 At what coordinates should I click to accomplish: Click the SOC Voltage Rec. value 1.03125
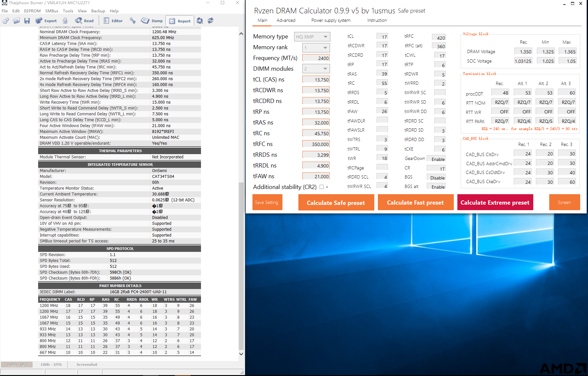[x=523, y=61]
